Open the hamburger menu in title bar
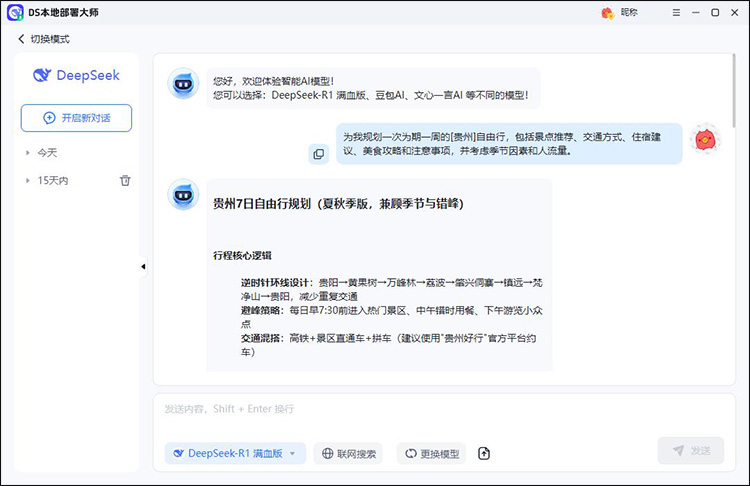750x486 pixels. [x=676, y=12]
